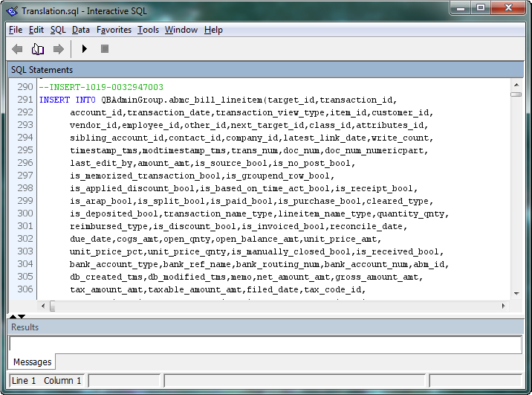Click the previous SQL statement back arrow
Screen dimensions: 532x395
[17, 49]
